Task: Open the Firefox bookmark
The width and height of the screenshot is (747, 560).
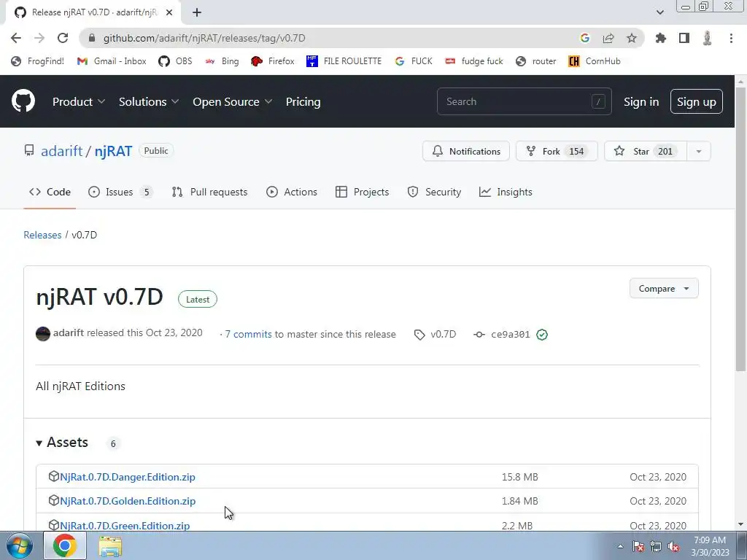Action: tap(273, 61)
